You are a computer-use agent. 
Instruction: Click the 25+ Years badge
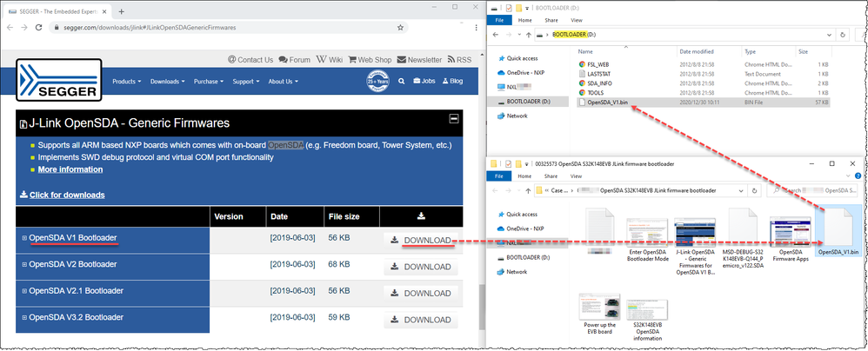tap(377, 81)
